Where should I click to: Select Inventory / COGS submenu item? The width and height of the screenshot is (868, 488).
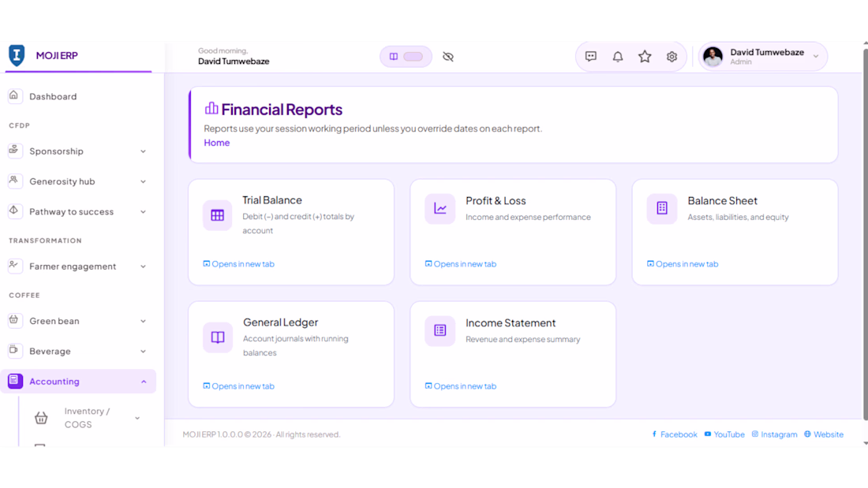click(87, 418)
